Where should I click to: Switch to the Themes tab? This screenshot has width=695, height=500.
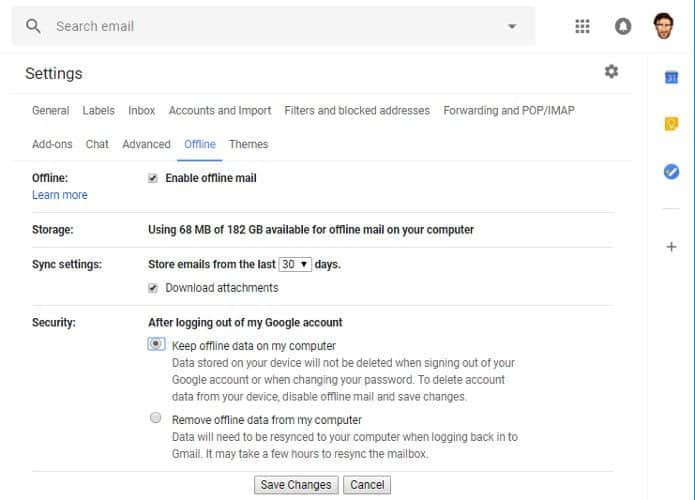click(248, 145)
